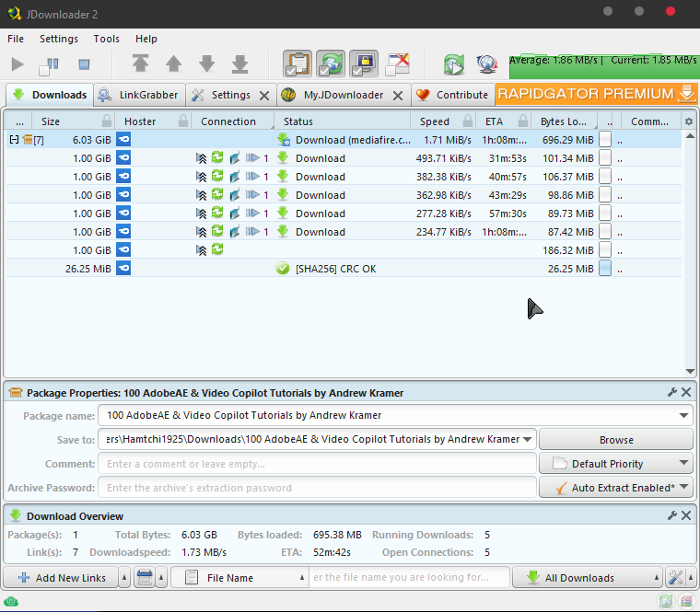Sort the table by the Size column

tap(51, 121)
